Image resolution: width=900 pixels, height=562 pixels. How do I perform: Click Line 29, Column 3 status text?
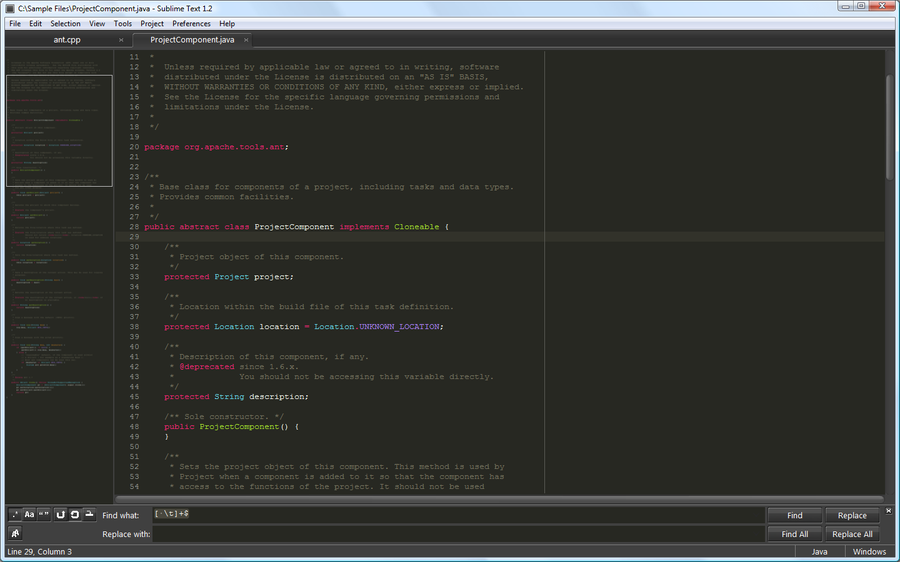click(x=40, y=552)
